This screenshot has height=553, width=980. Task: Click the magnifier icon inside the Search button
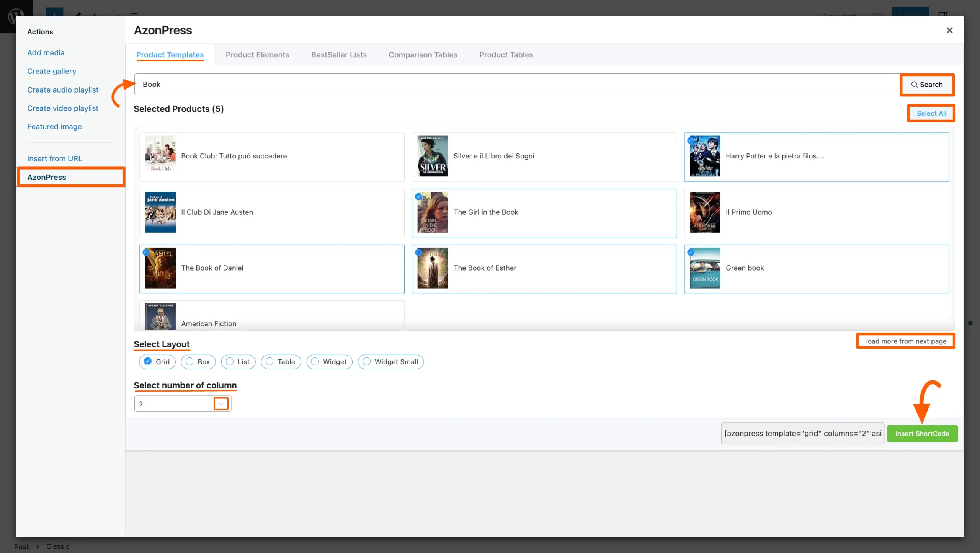[914, 85]
